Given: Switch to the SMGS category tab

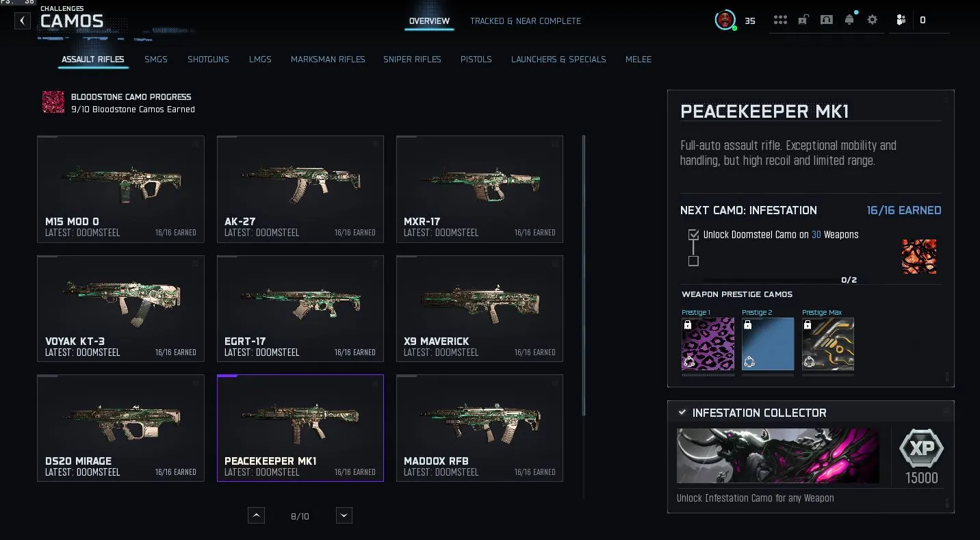Looking at the screenshot, I should (156, 60).
